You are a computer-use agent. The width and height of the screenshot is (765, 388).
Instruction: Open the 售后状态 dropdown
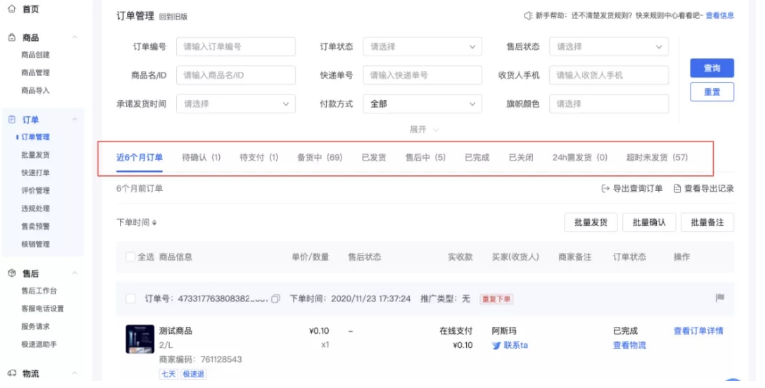[x=609, y=47]
